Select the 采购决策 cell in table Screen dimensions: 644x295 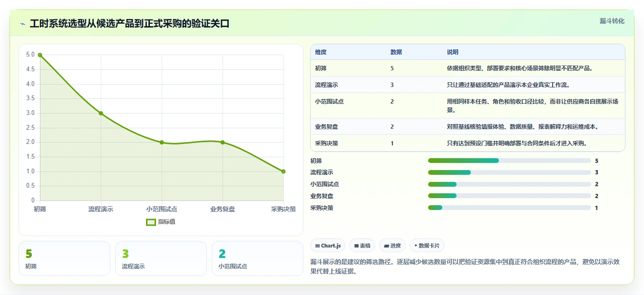tap(326, 143)
